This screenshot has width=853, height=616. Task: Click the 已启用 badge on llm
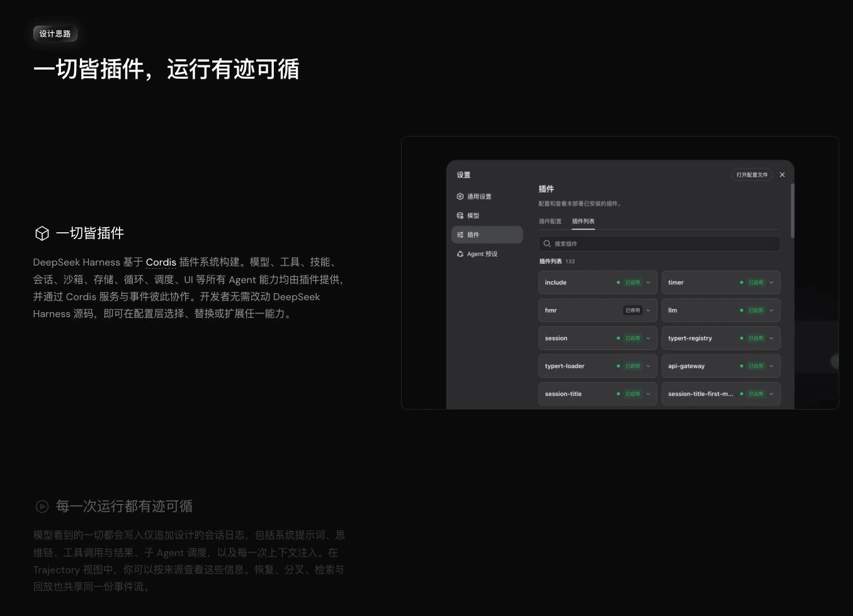pyautogui.click(x=755, y=310)
